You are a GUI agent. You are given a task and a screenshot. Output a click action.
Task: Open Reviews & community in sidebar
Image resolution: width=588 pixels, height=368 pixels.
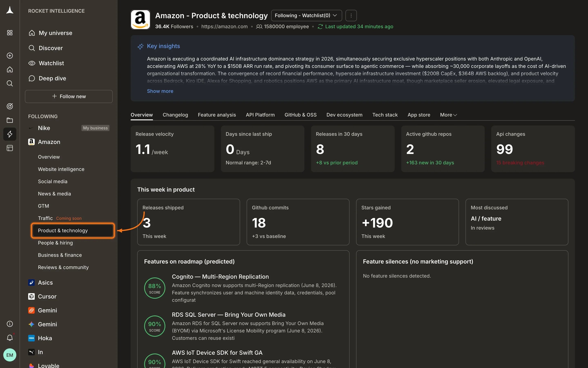click(63, 267)
